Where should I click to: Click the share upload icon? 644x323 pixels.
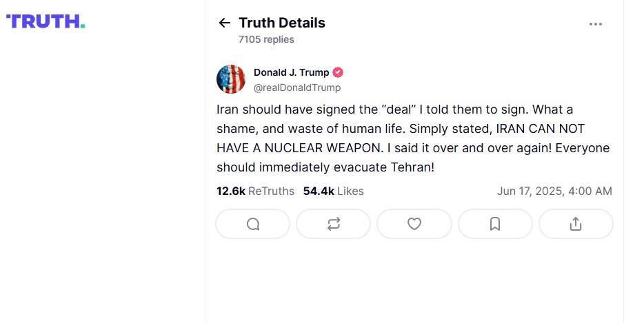tap(576, 224)
